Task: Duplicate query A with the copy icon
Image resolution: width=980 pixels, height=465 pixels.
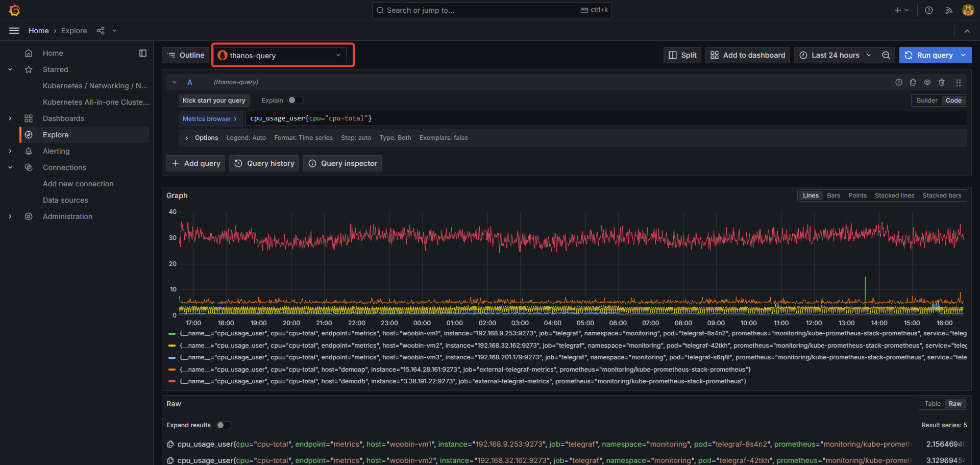Action: tap(913, 82)
